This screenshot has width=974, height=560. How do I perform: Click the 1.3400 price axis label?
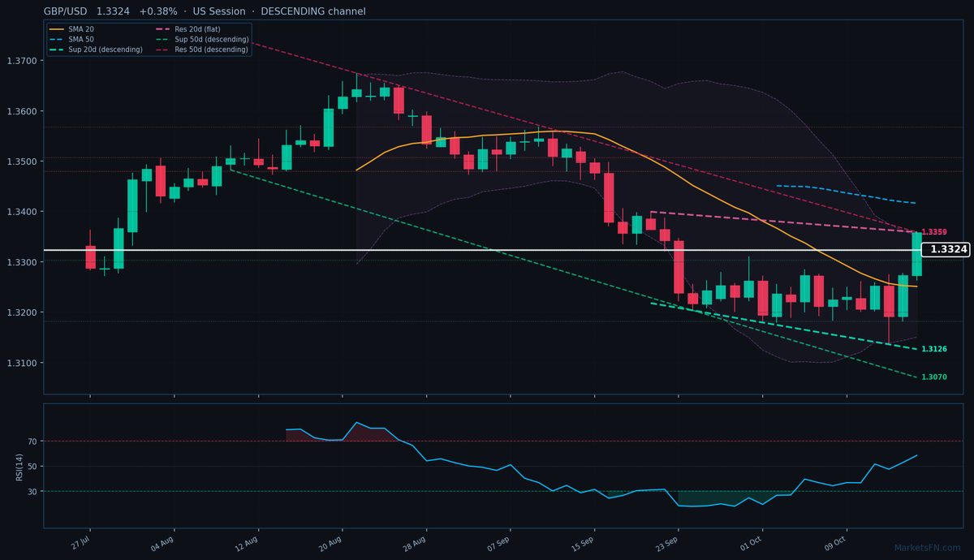22,212
